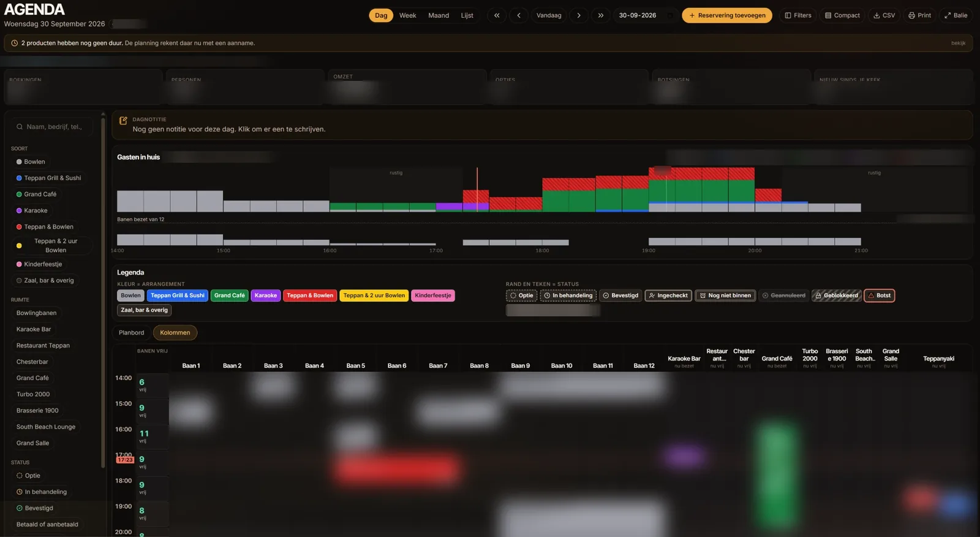The width and height of the screenshot is (980, 537).
Task: Select South Beach Lounge in the sidebar
Action: click(x=46, y=427)
